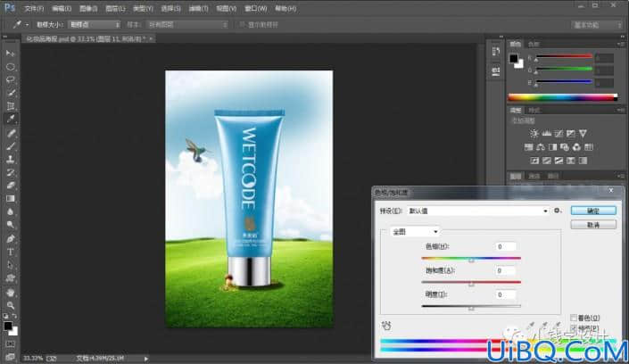The image size is (629, 364).
Task: Add a Curves adjustment layer
Action: (x=559, y=133)
